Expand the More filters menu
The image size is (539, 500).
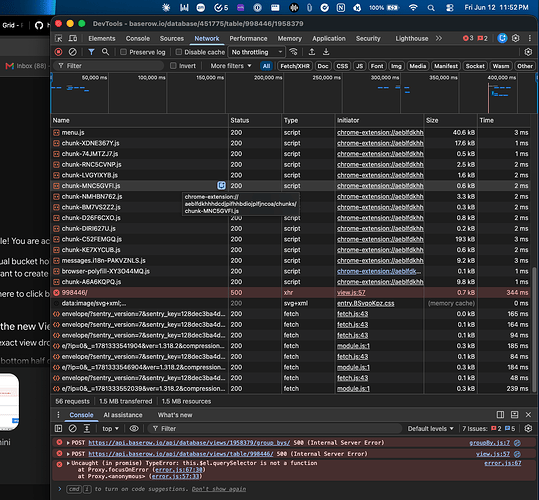231,66
